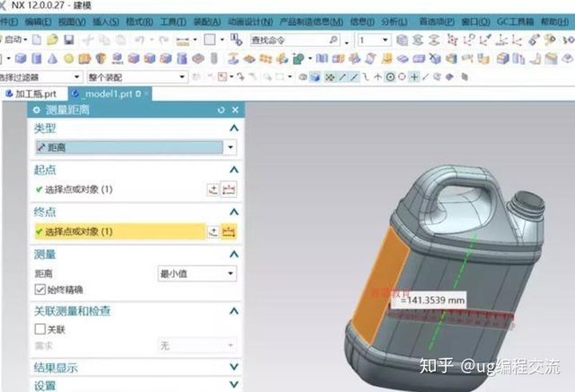Check the 关联 checkbox
Image resolution: width=575 pixels, height=392 pixels.
tap(40, 329)
